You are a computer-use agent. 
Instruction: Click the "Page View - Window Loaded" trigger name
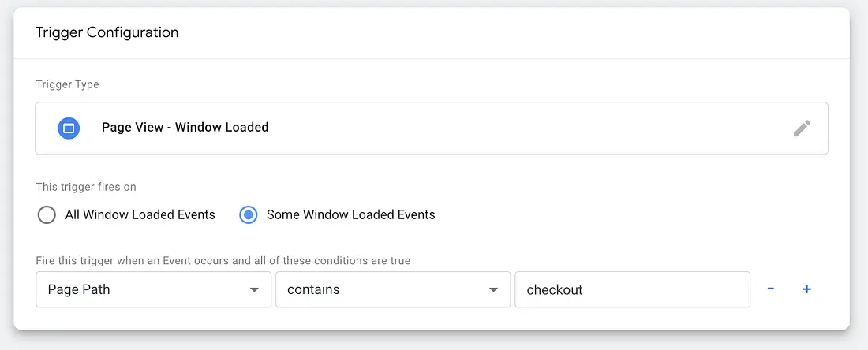(185, 127)
